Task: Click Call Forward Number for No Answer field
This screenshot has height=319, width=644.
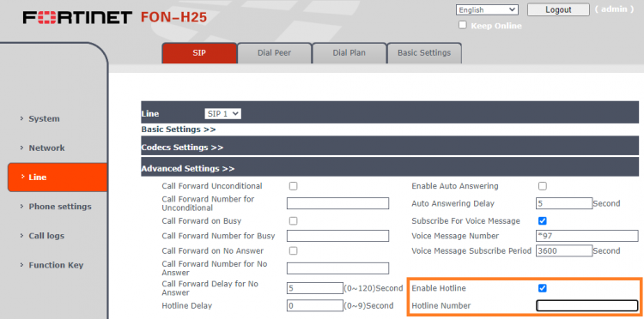Action: [337, 268]
